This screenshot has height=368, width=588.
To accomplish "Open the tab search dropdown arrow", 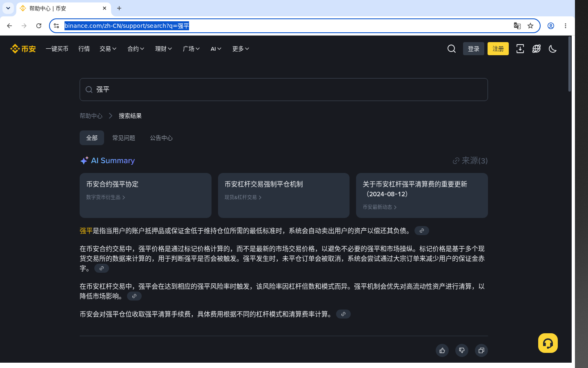I will tap(8, 8).
